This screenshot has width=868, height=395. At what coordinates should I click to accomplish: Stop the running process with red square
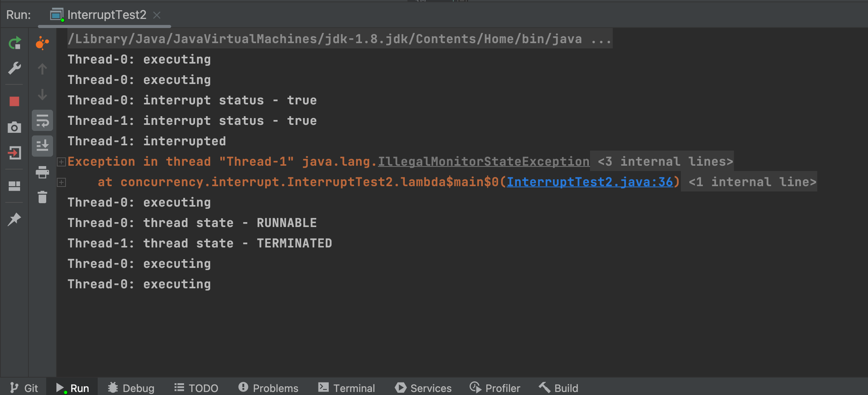pos(14,101)
